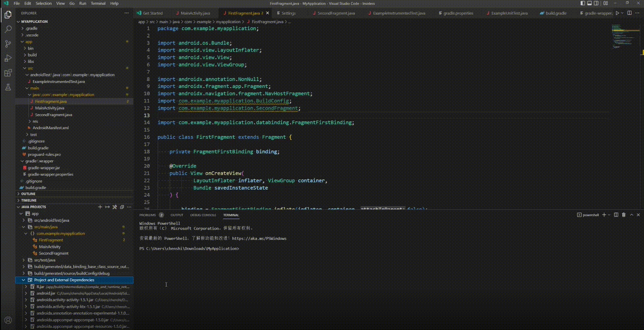Open Java Projects more actions ellipsis
The width and height of the screenshot is (644, 330).
point(129,207)
